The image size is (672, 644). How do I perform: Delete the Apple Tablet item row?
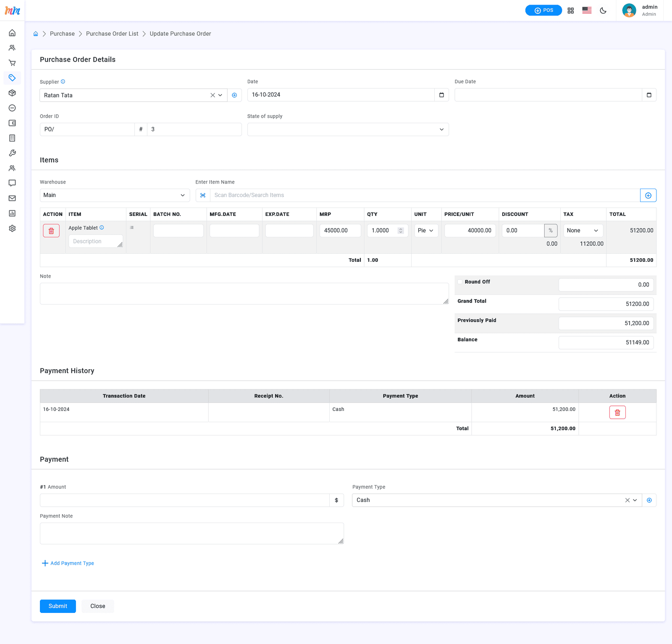tap(51, 231)
